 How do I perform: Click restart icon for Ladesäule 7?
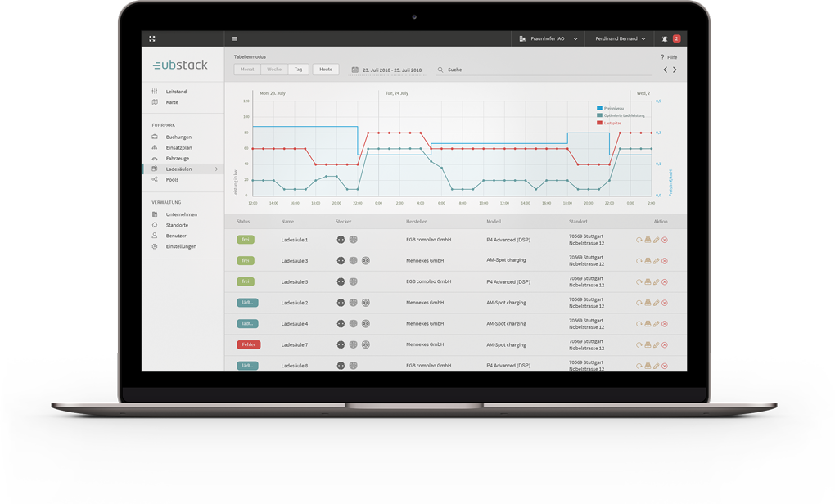click(639, 345)
